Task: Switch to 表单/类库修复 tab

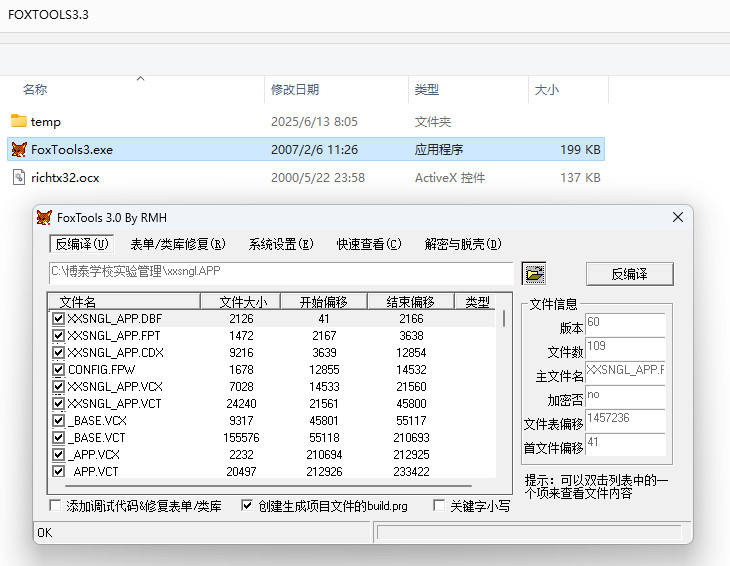Action: click(178, 244)
